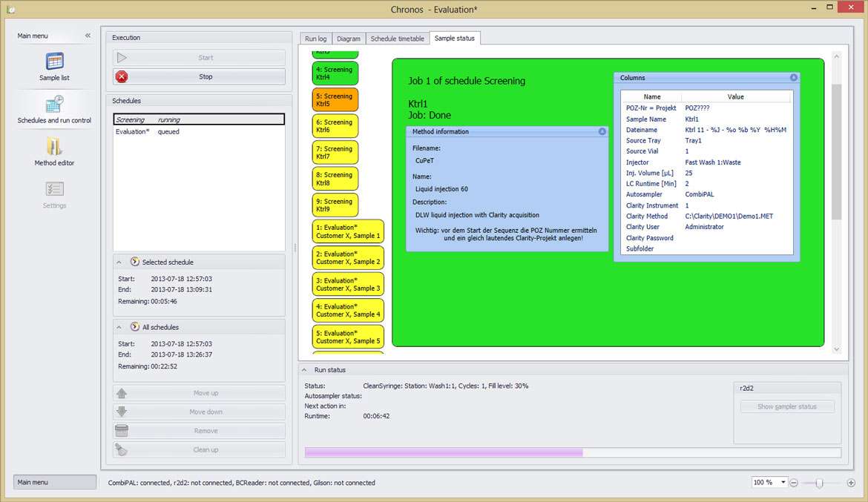The image size is (868, 502).
Task: Select job 9: Screening Ktrl9
Action: 335,205
